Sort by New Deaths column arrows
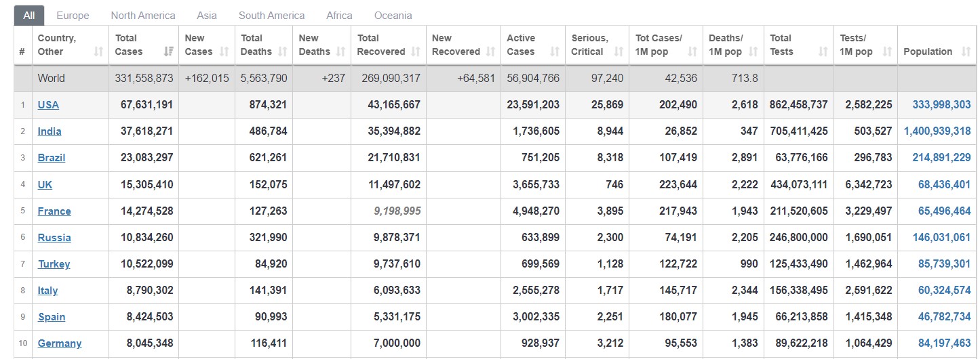980x359 pixels. (341, 51)
